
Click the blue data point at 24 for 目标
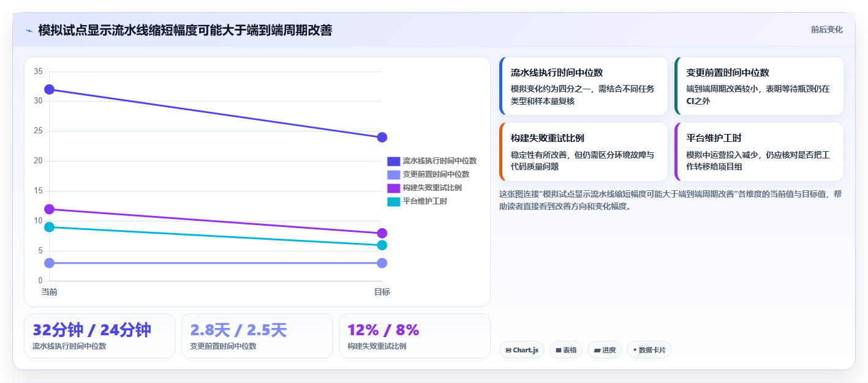pyautogui.click(x=382, y=137)
